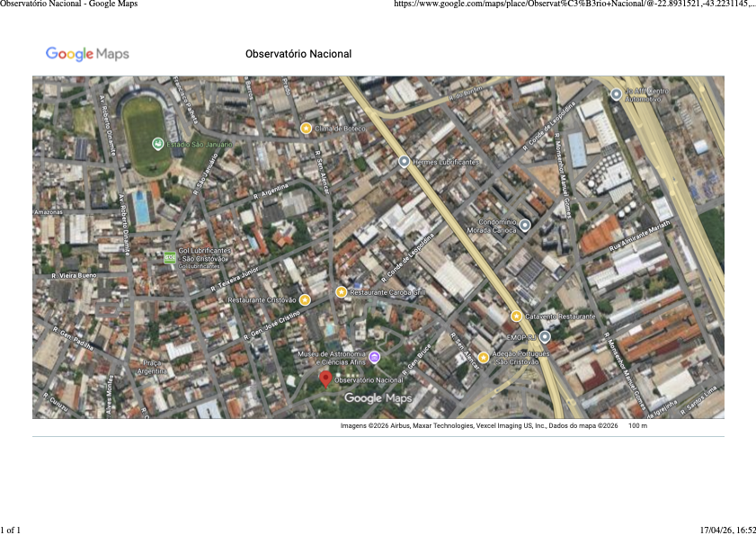756x535 pixels.
Task: Open the Estádio São Januário green stadium pin
Action: (x=157, y=143)
